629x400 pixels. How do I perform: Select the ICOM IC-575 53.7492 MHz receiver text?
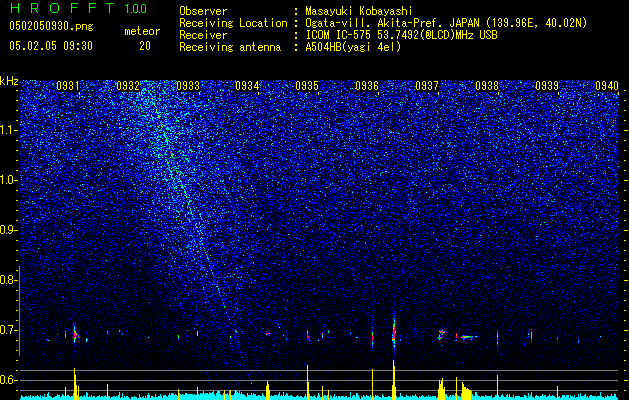(x=401, y=35)
